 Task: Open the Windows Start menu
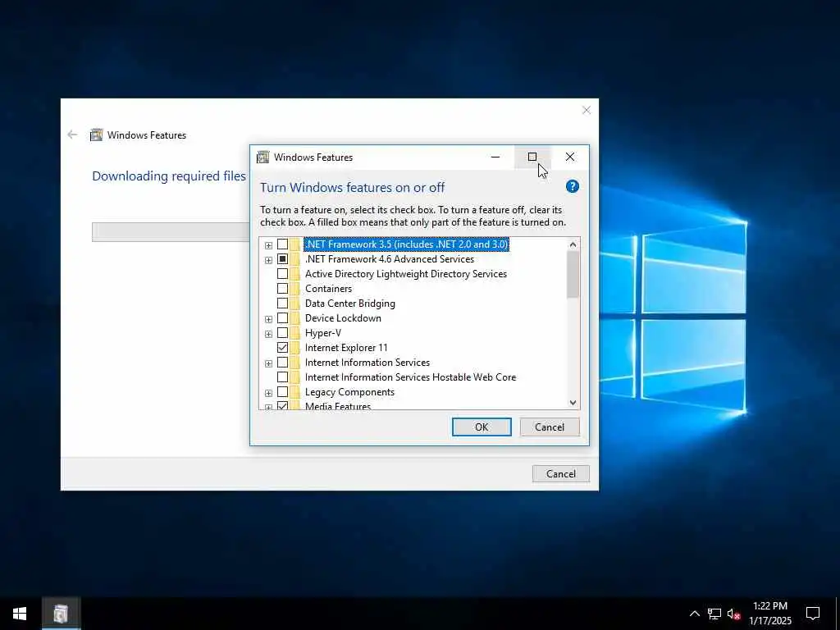(x=20, y=614)
